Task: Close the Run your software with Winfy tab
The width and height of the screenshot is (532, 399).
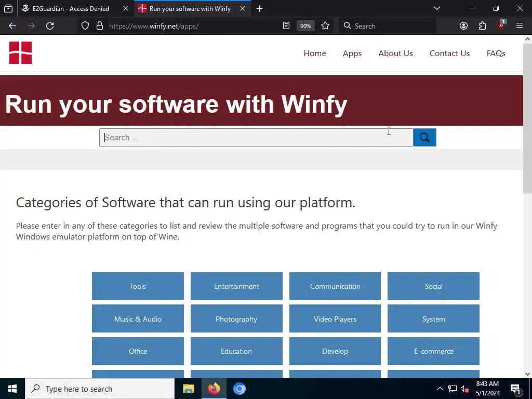Action: point(243,9)
